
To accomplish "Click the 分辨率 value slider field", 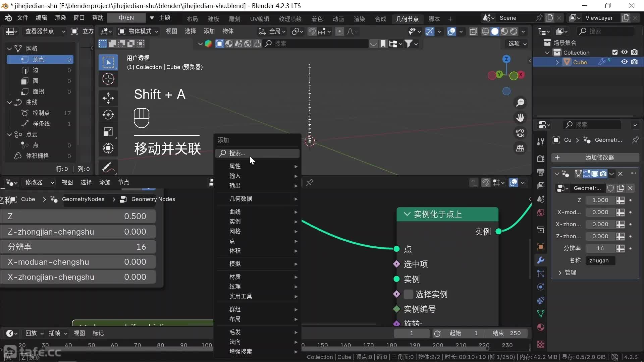I will click(78, 247).
